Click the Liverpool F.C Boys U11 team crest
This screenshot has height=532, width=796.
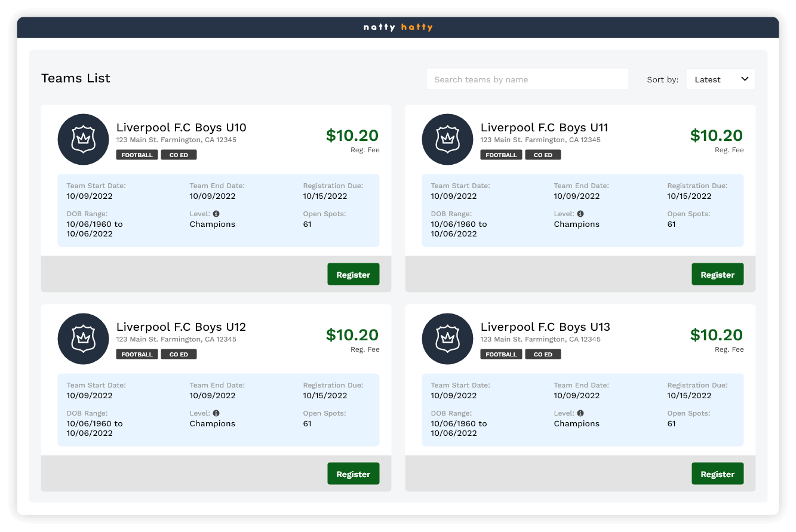[447, 139]
